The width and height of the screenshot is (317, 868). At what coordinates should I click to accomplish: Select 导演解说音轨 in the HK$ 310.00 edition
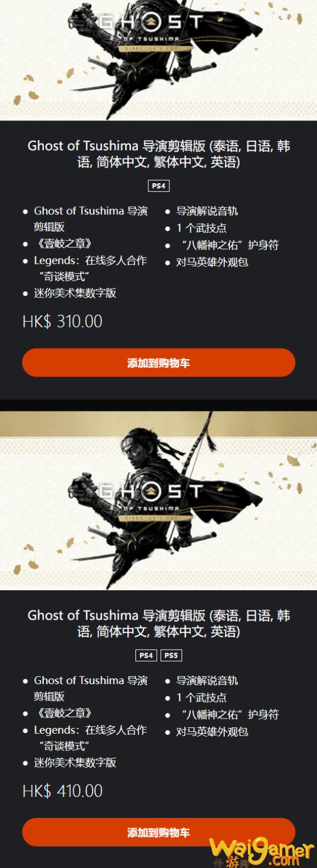pyautogui.click(x=207, y=211)
